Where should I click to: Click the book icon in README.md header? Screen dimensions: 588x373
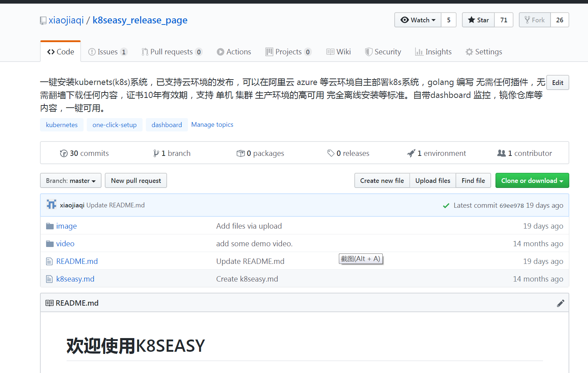pos(50,303)
